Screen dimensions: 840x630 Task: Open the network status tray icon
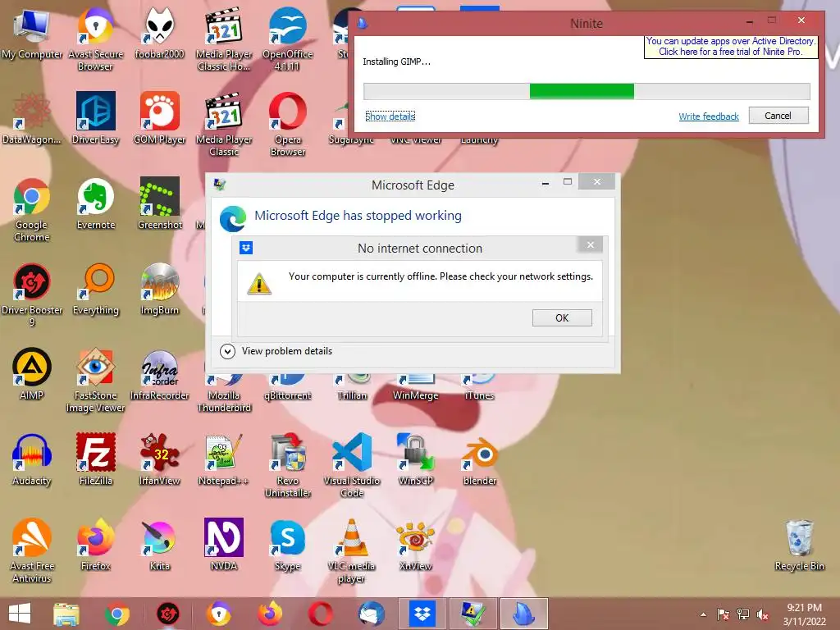tap(743, 615)
